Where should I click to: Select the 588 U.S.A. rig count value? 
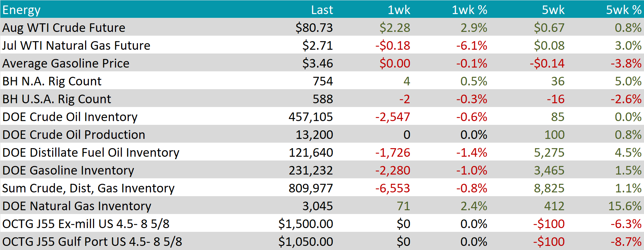click(x=323, y=99)
